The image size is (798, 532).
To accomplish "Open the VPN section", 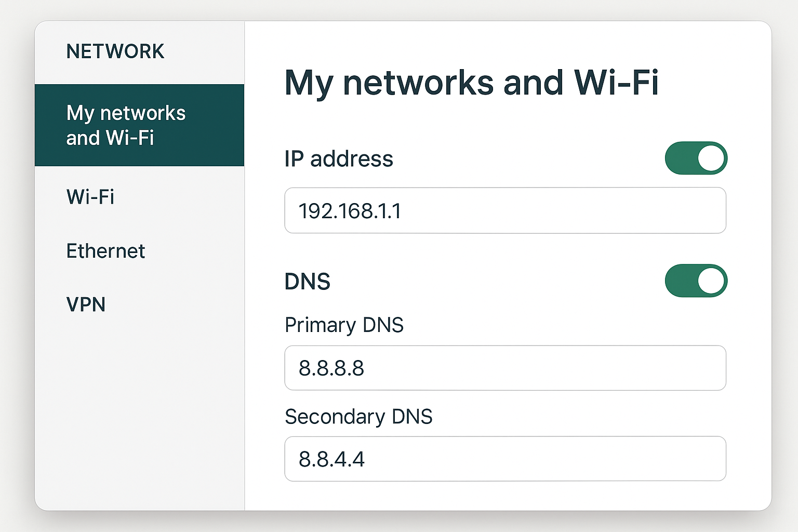I will point(86,304).
